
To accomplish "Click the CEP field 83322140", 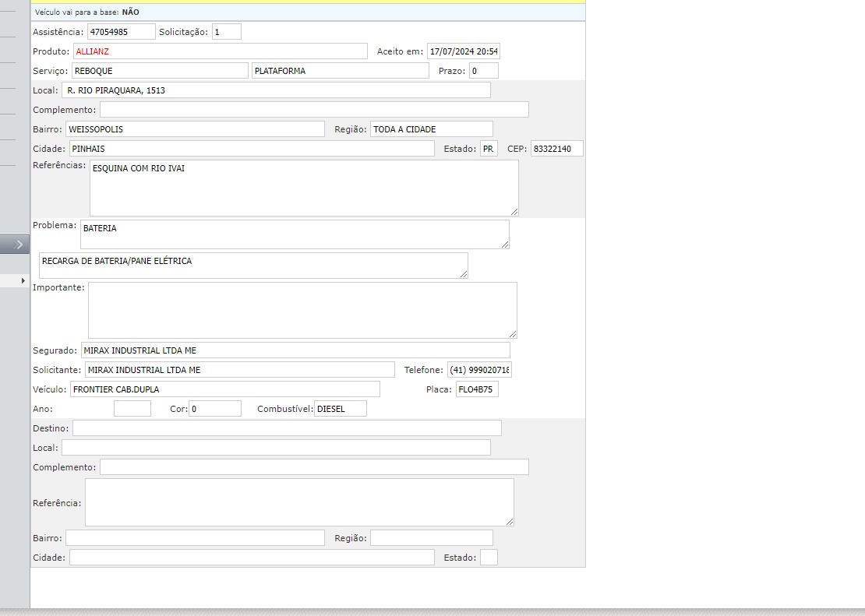I will pos(556,149).
